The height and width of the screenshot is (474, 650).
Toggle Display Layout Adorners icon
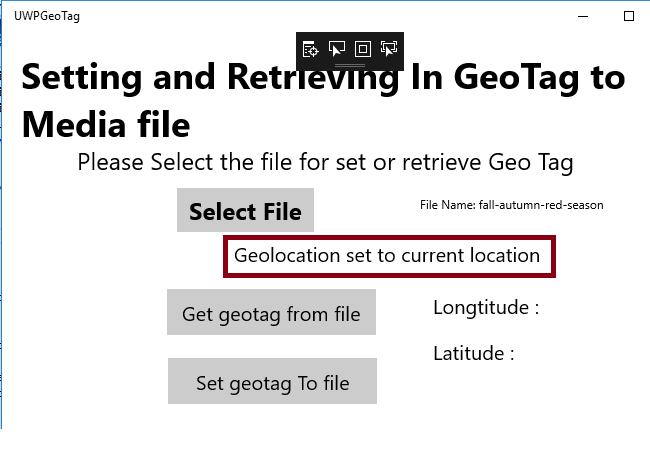(363, 48)
